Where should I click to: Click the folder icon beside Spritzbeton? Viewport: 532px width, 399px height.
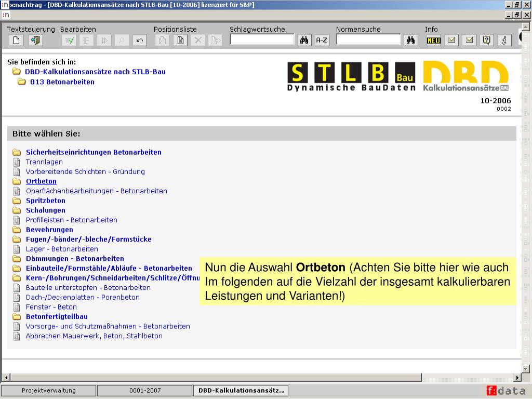click(17, 201)
